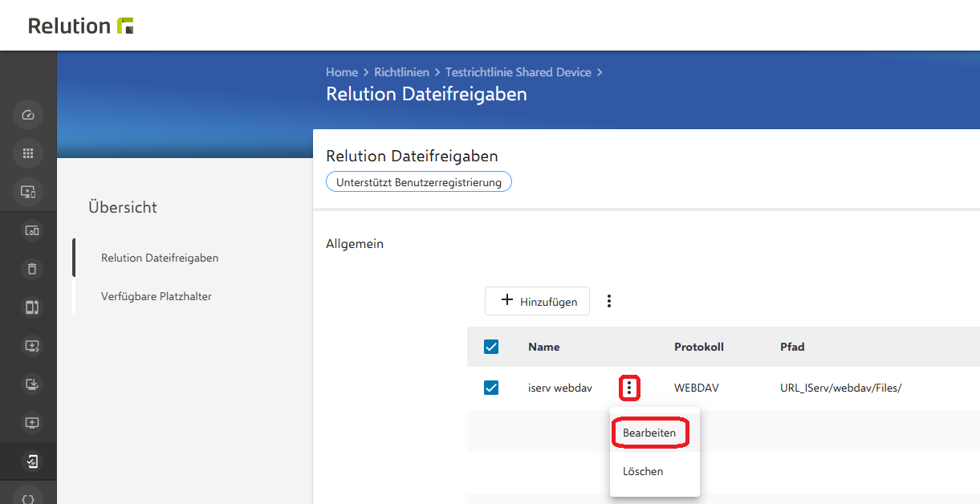Click the Unterstützt Benutzerregistrierung badge
This screenshot has width=980, height=504.
pyautogui.click(x=419, y=182)
